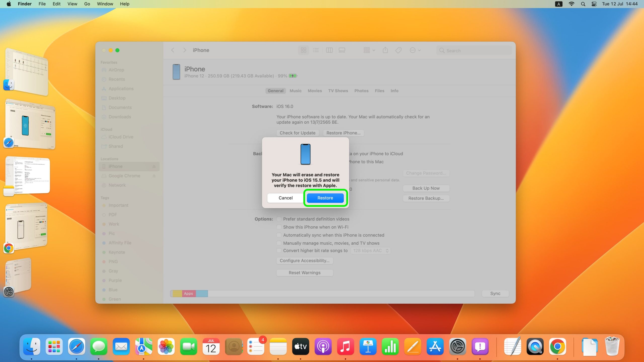Click the Finder search field
This screenshot has height=362, width=644.
[474, 51]
